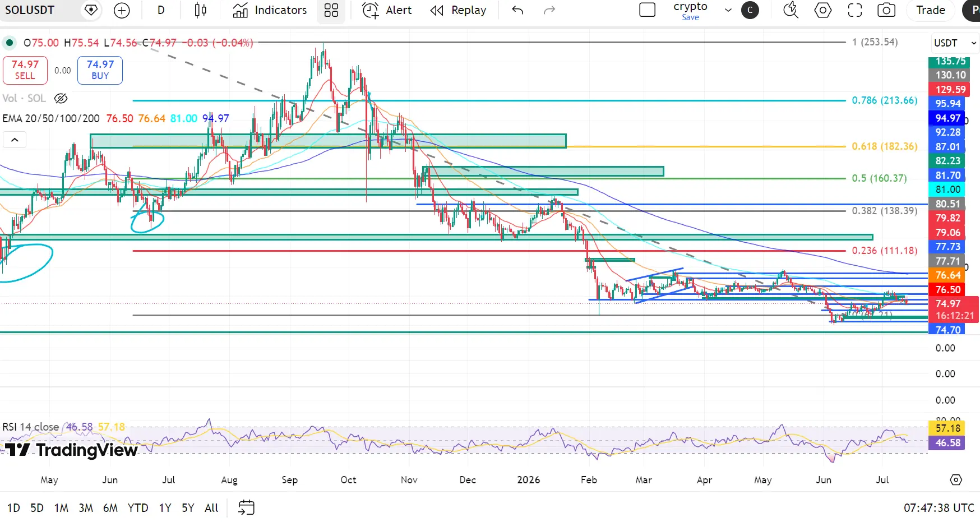Viewport: 980px width, 522px height.
Task: Expand the USDT currency dropdown
Action: [955, 43]
